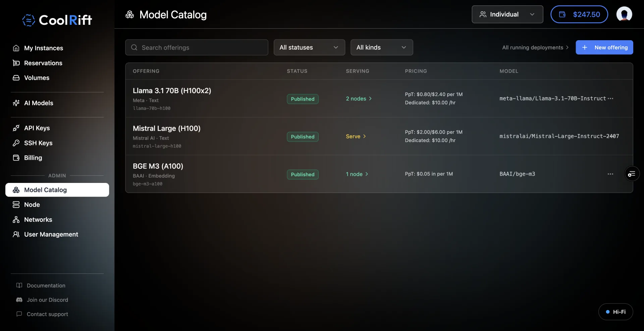The height and width of the screenshot is (331, 644).
Task: Click the Node server icon
Action: pos(16,205)
